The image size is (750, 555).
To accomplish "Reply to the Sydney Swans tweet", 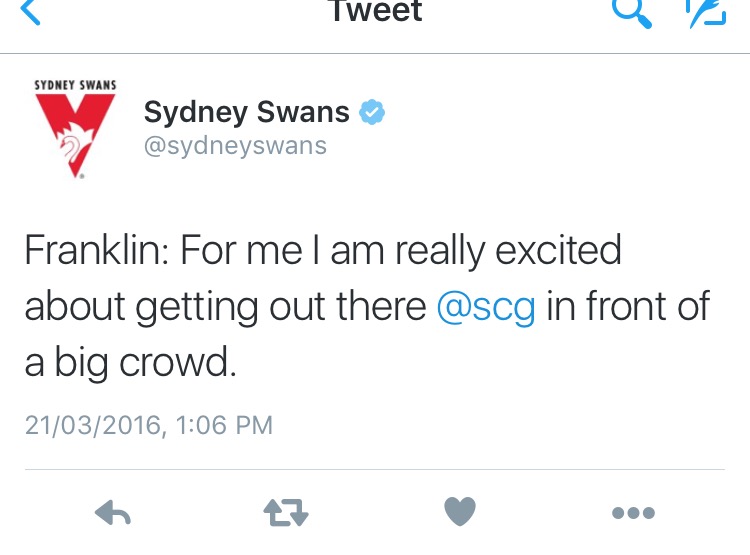I will tap(113, 512).
